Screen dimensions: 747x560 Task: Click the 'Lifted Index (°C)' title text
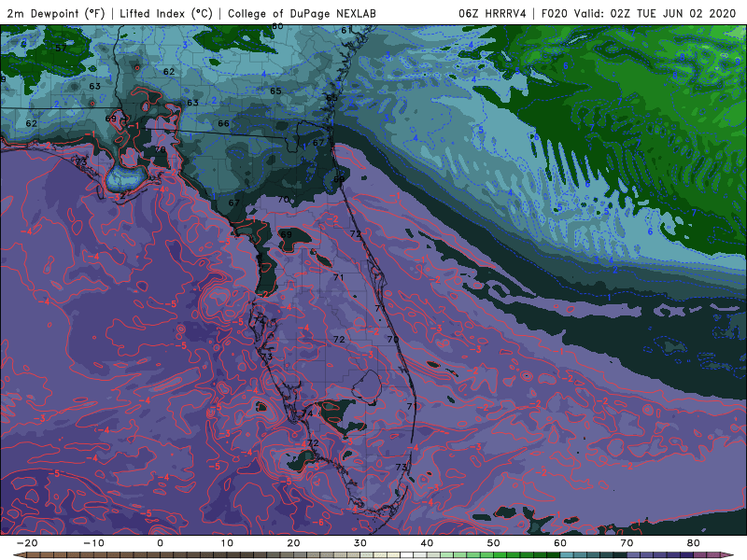(x=166, y=13)
